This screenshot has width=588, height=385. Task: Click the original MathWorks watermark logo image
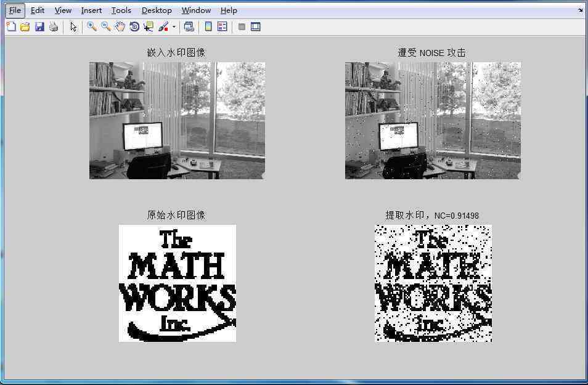click(x=178, y=283)
